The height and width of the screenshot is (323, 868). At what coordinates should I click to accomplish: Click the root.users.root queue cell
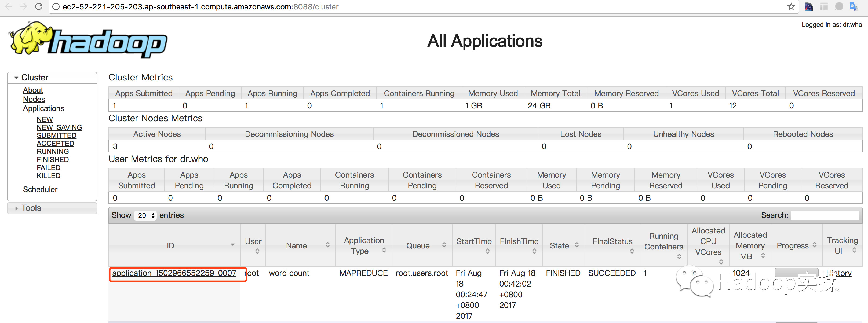click(x=422, y=273)
